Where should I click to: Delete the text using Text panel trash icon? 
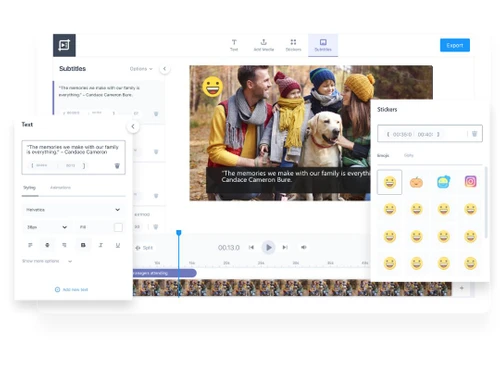click(117, 165)
